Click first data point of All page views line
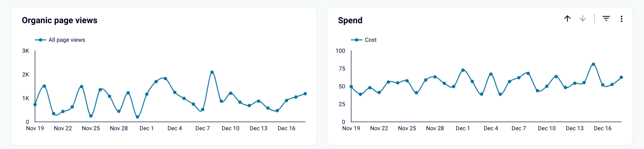 coord(35,104)
